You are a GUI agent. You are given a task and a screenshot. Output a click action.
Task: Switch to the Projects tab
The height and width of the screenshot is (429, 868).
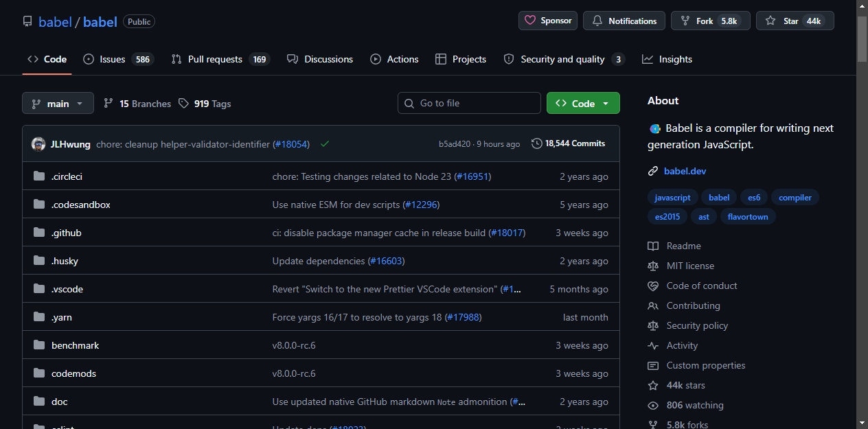[x=461, y=59]
